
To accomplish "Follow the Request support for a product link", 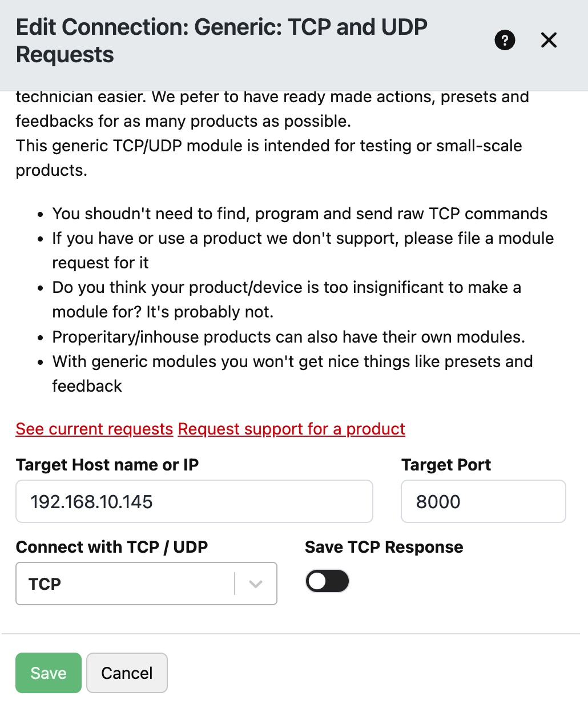I will 291,429.
